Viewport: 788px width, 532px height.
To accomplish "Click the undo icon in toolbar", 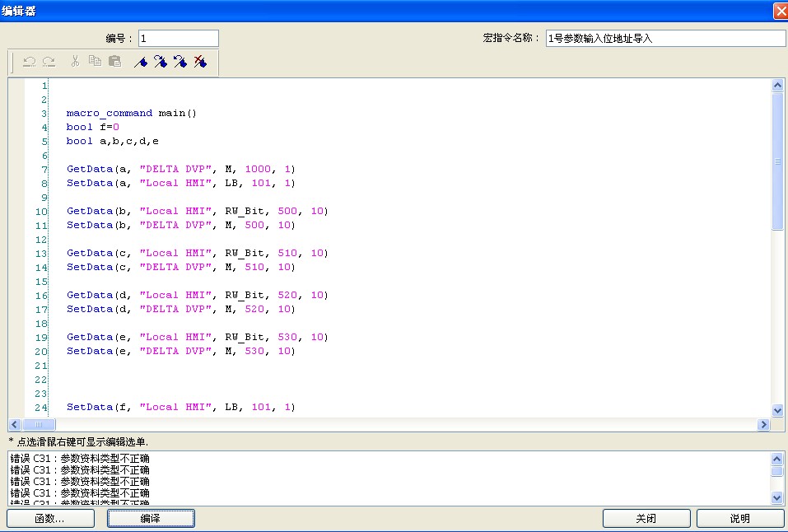I will tap(29, 62).
